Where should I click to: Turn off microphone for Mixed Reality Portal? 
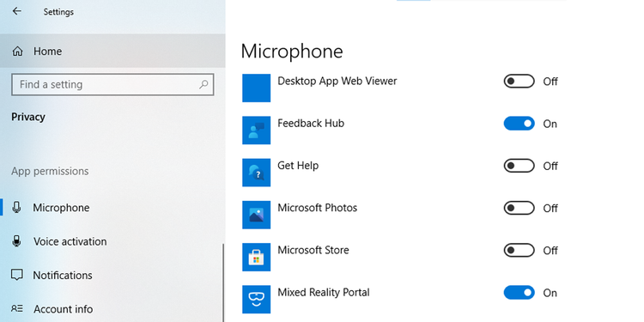[x=519, y=293]
